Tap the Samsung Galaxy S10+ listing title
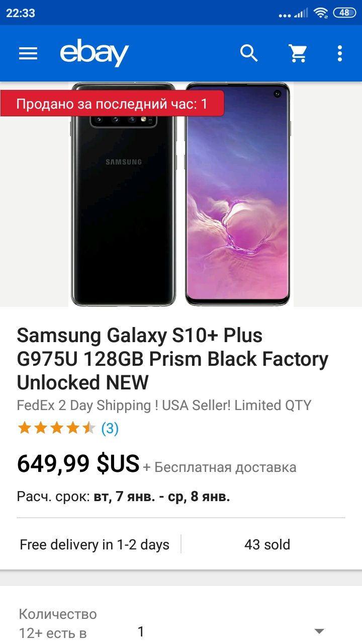This screenshot has height=644, width=362. point(172,359)
